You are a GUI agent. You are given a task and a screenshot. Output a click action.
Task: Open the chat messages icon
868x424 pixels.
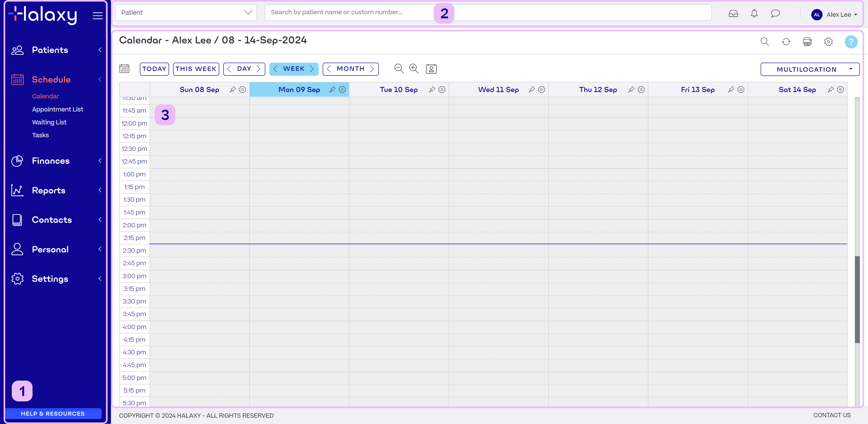[775, 14]
